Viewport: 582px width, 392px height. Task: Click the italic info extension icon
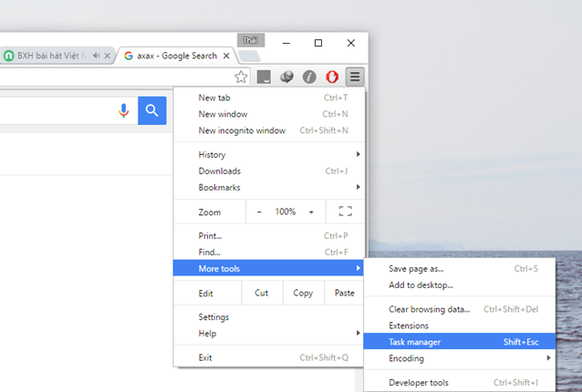coord(309,77)
